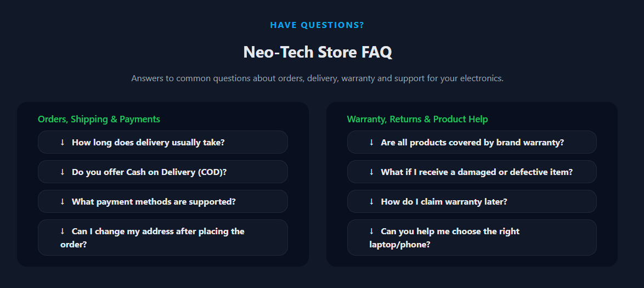644x288 pixels.
Task: Click arrow icon beside claim warranty question
Action: click(371, 202)
